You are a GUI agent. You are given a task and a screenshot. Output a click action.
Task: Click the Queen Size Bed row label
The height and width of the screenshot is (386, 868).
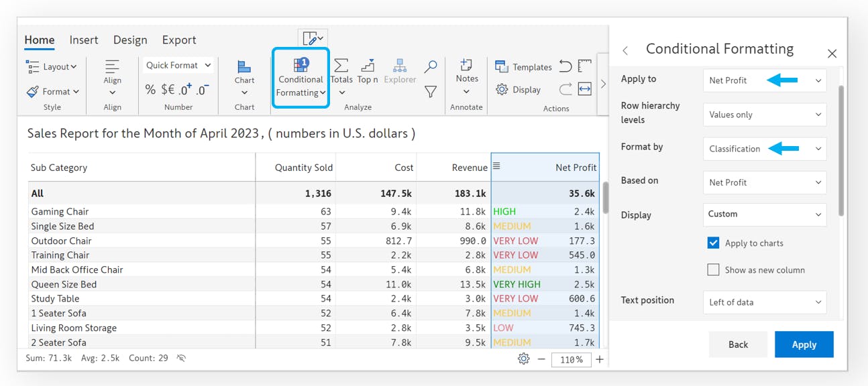64,284
